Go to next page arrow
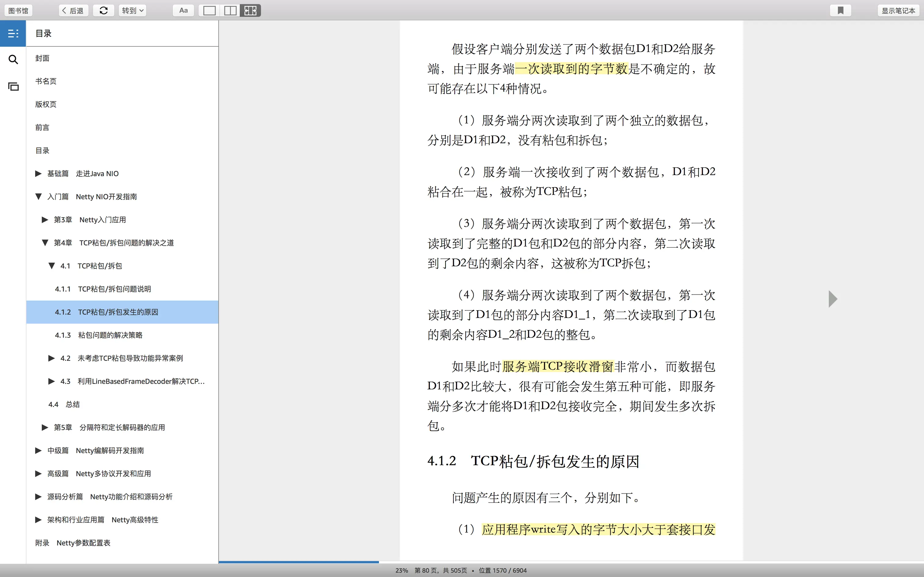Screen dimensions: 924x577 click(x=833, y=299)
